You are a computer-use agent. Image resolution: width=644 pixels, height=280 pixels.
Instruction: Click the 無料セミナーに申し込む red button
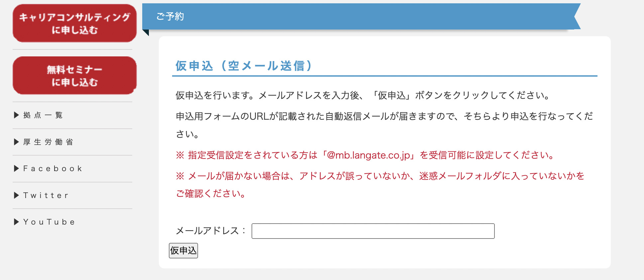[x=74, y=75]
